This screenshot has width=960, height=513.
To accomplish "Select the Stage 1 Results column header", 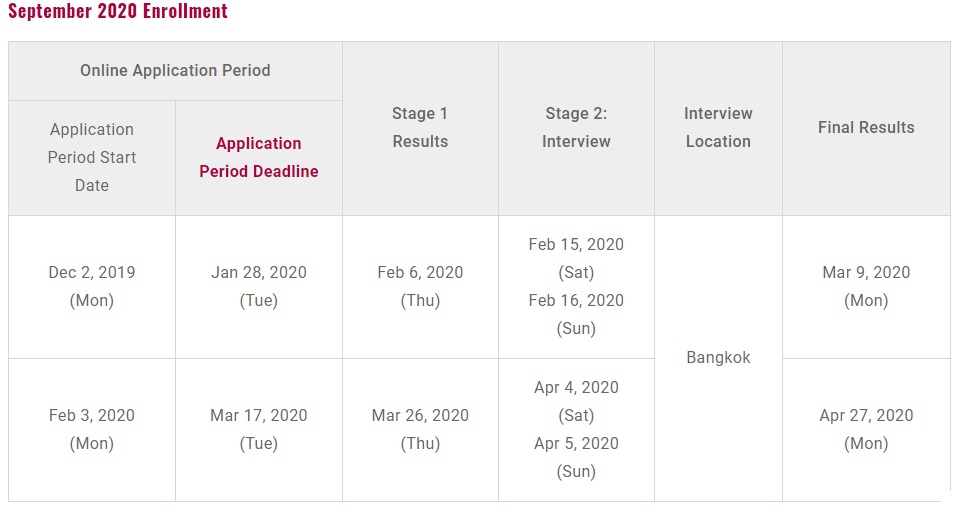I will 420,127.
